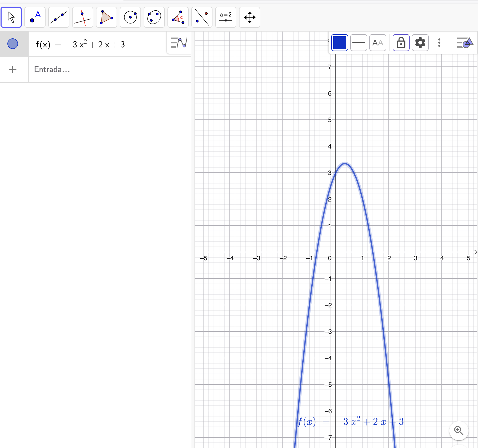Click the Entrada input field

point(106,70)
